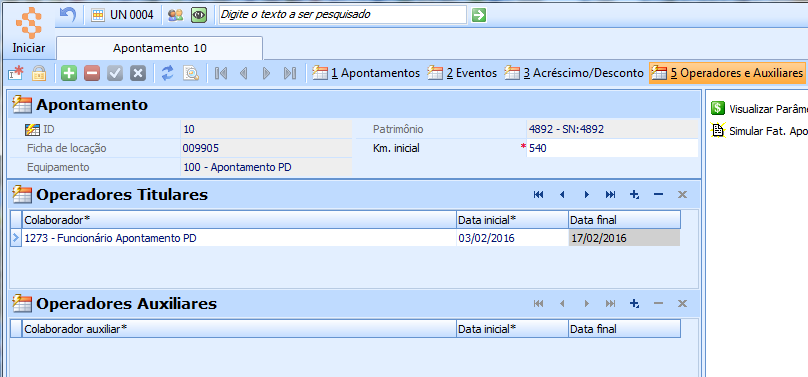Focus the search text field

(x=343, y=14)
